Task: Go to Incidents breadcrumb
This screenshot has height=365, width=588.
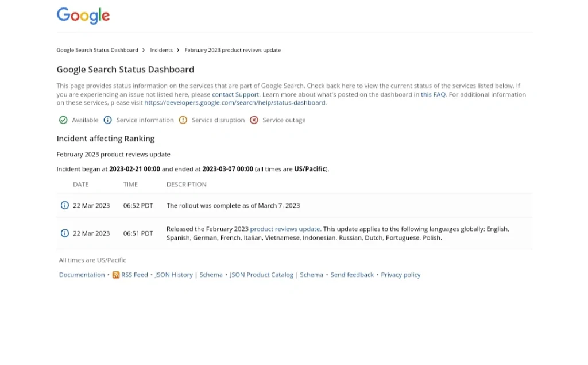Action: (x=161, y=50)
